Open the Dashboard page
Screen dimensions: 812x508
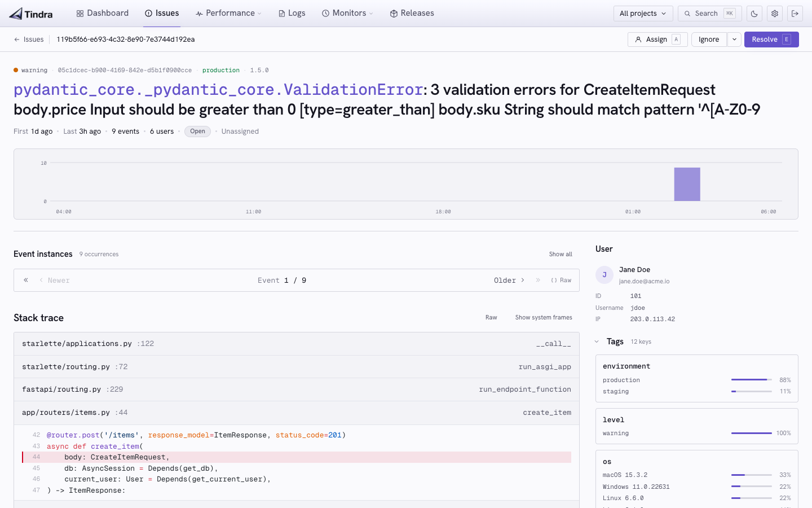[103, 13]
